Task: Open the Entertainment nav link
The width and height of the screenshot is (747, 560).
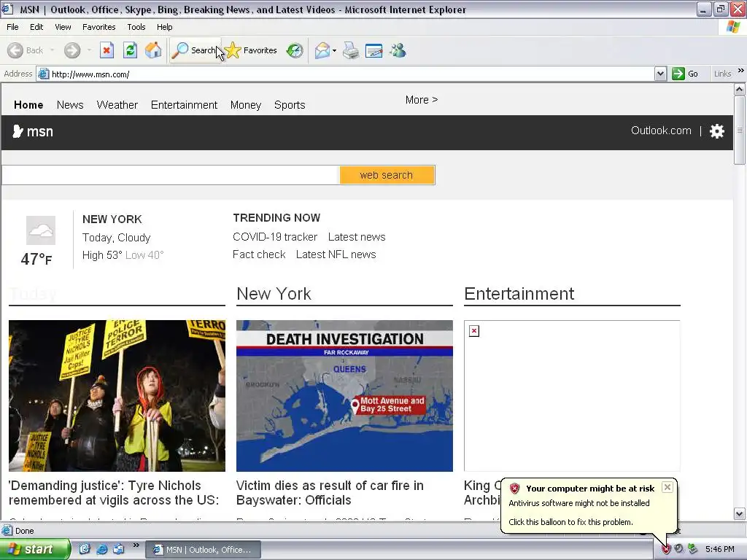Action: coord(184,105)
